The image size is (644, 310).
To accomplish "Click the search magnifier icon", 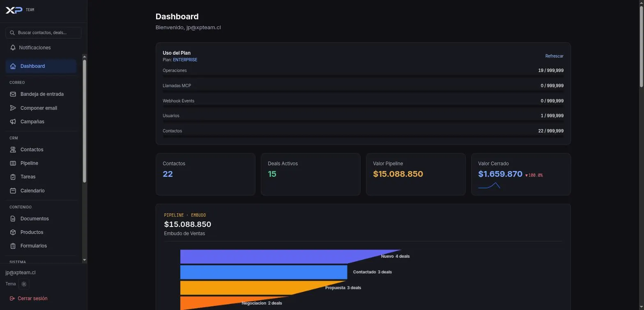I will (12, 32).
